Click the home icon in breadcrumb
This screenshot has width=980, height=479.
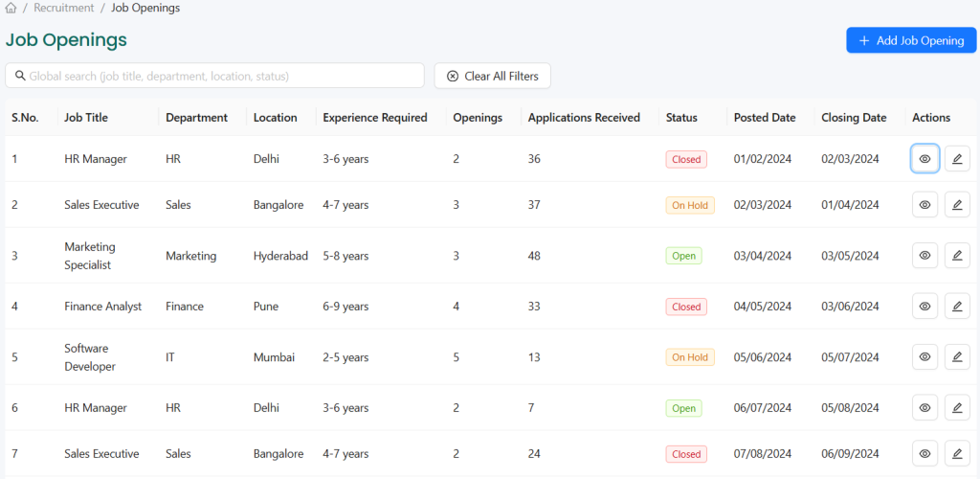tap(11, 8)
